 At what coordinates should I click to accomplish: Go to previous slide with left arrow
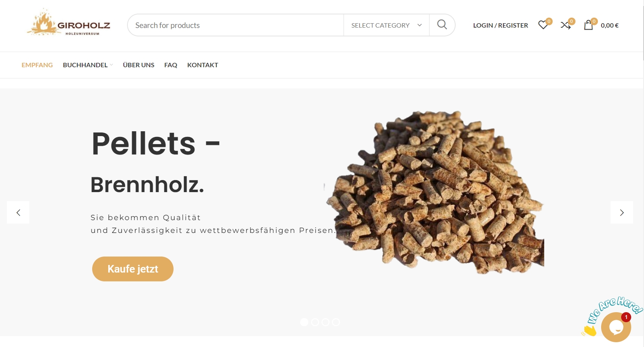[18, 213]
